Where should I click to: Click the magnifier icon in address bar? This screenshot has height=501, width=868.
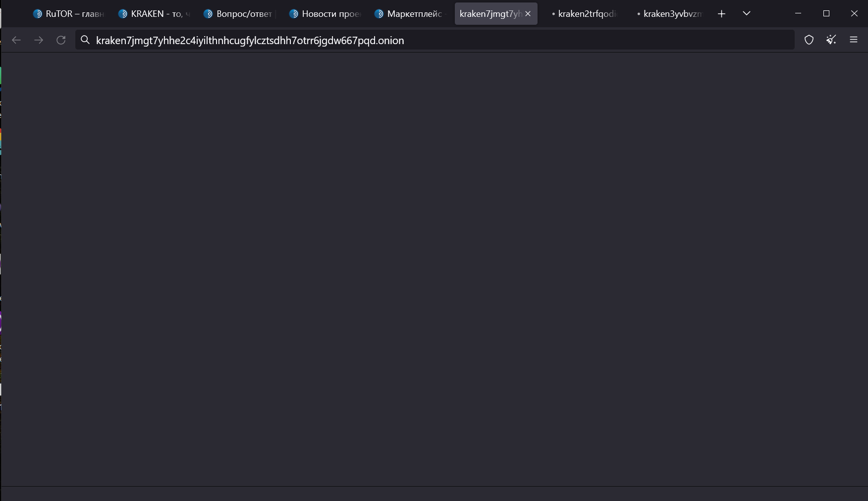(85, 40)
